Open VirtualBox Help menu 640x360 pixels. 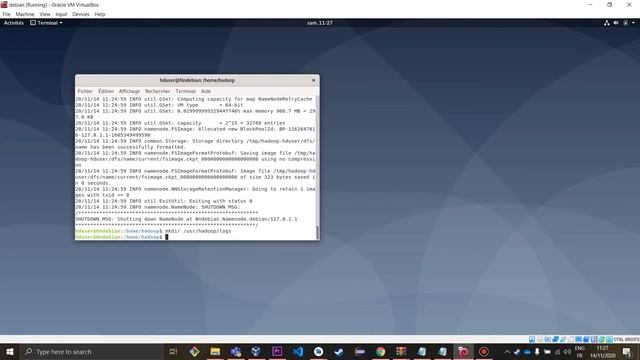coord(100,14)
